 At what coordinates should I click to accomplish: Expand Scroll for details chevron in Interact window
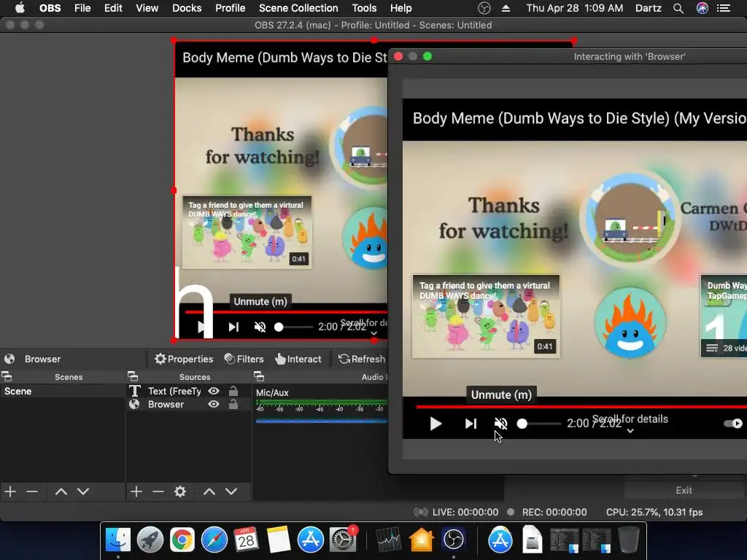[630, 431]
